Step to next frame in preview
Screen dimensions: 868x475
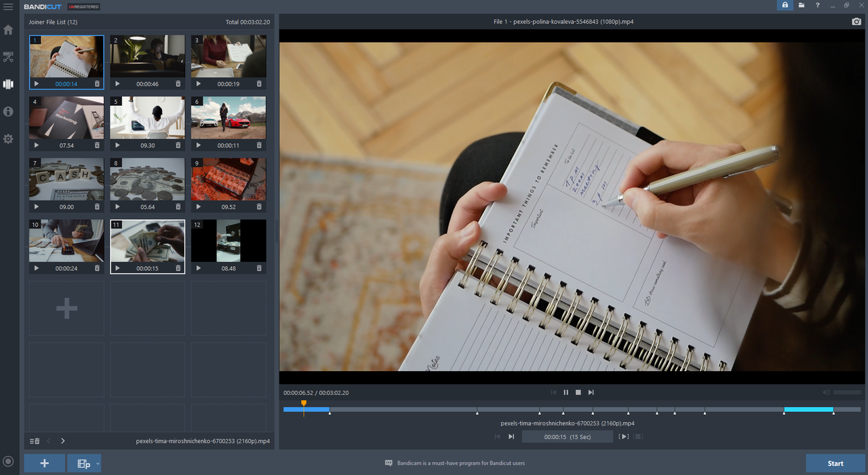(x=591, y=392)
